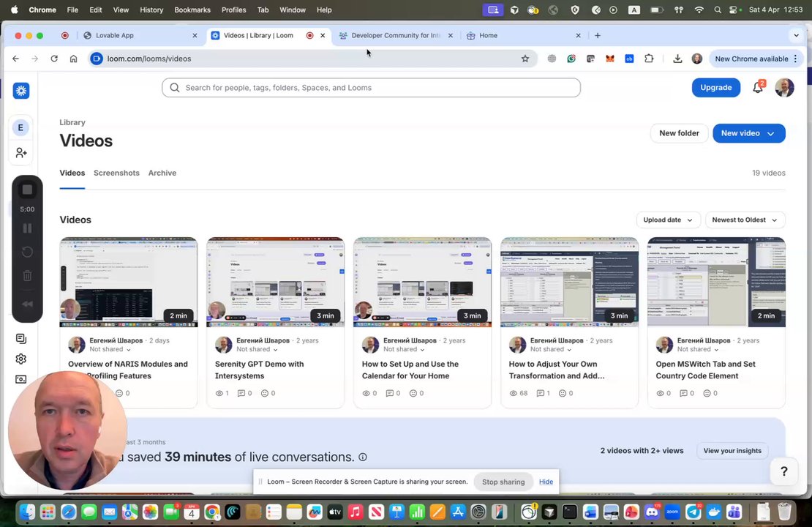Open the Chrome extensions puzzle icon
Viewport: 812px width, 527px height.
pos(649,59)
